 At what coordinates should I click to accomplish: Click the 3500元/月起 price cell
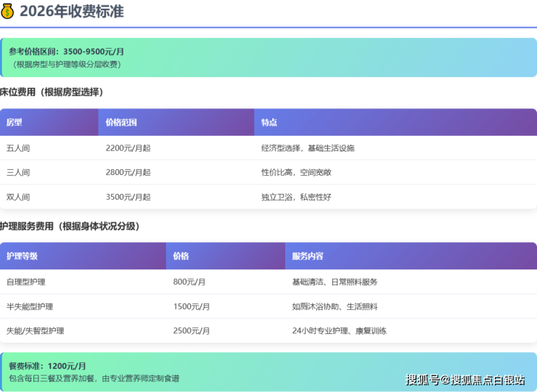(x=128, y=197)
